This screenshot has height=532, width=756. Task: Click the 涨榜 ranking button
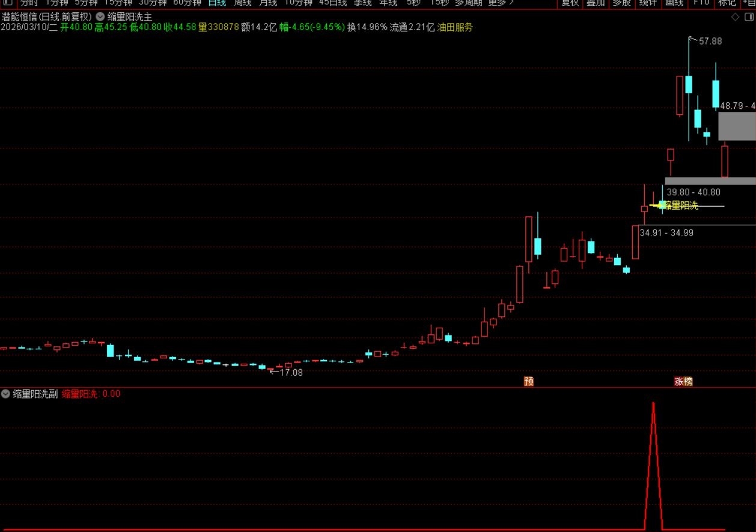point(684,381)
